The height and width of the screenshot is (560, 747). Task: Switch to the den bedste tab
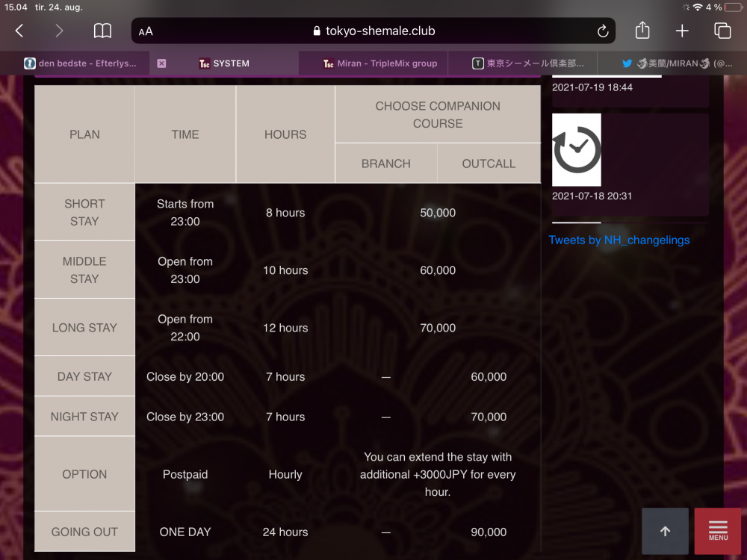coord(81,63)
